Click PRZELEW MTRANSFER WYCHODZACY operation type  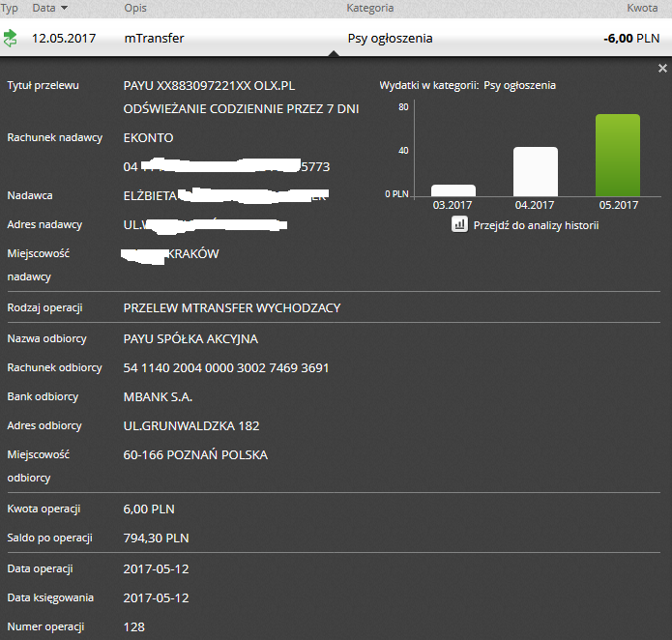pyautogui.click(x=232, y=308)
